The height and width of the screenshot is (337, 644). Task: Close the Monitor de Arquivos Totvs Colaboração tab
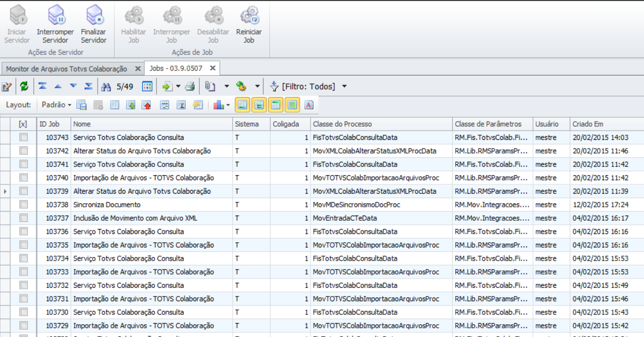tap(138, 69)
